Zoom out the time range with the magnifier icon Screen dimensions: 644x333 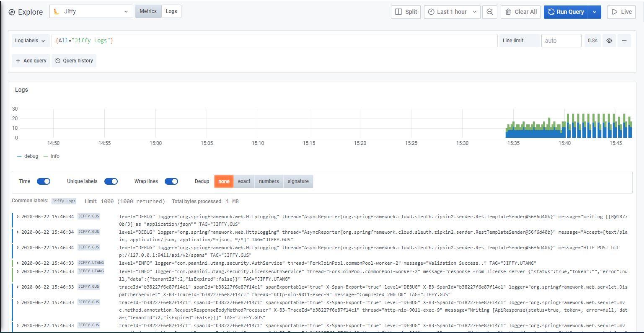pyautogui.click(x=489, y=12)
